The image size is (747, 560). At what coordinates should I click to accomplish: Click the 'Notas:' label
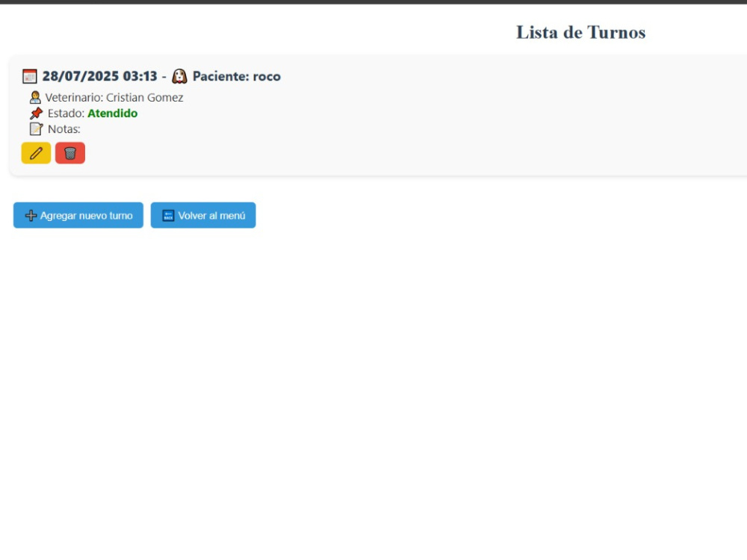click(x=63, y=129)
